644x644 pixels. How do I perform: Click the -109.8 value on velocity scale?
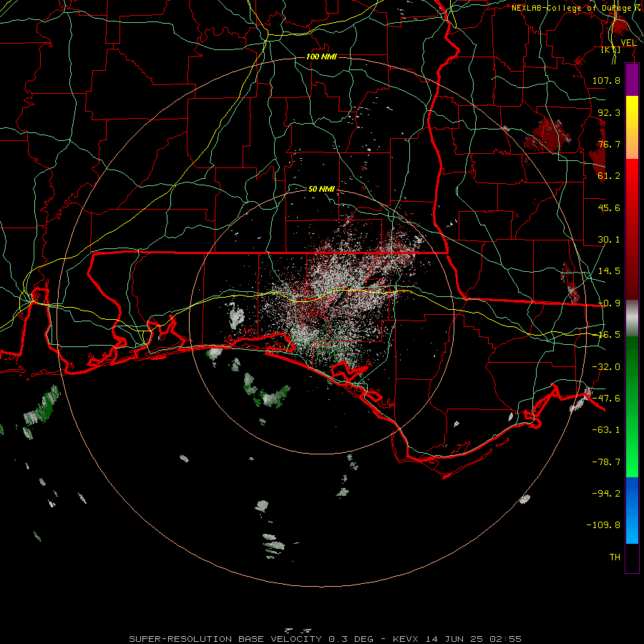tap(603, 525)
